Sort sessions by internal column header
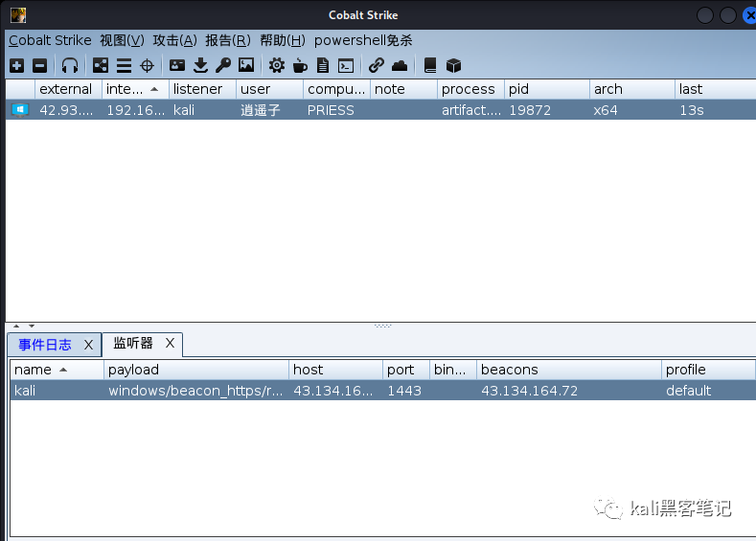Screen dimensions: 756x541 (135, 89)
